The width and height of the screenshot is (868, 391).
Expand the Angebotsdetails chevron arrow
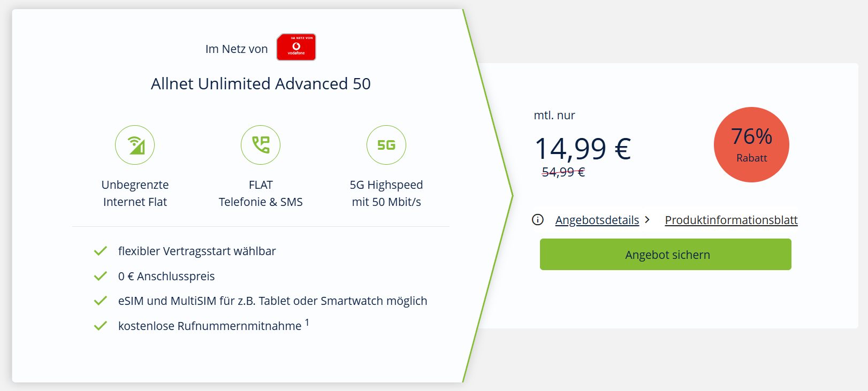[x=648, y=220]
